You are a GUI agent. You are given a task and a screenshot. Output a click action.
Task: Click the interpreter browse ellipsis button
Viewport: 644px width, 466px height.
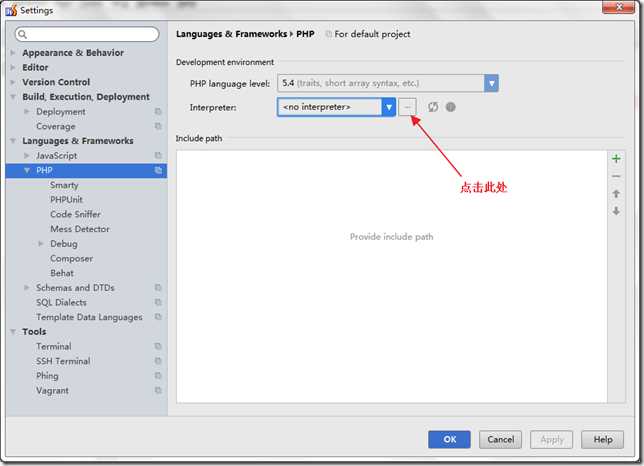(x=407, y=107)
